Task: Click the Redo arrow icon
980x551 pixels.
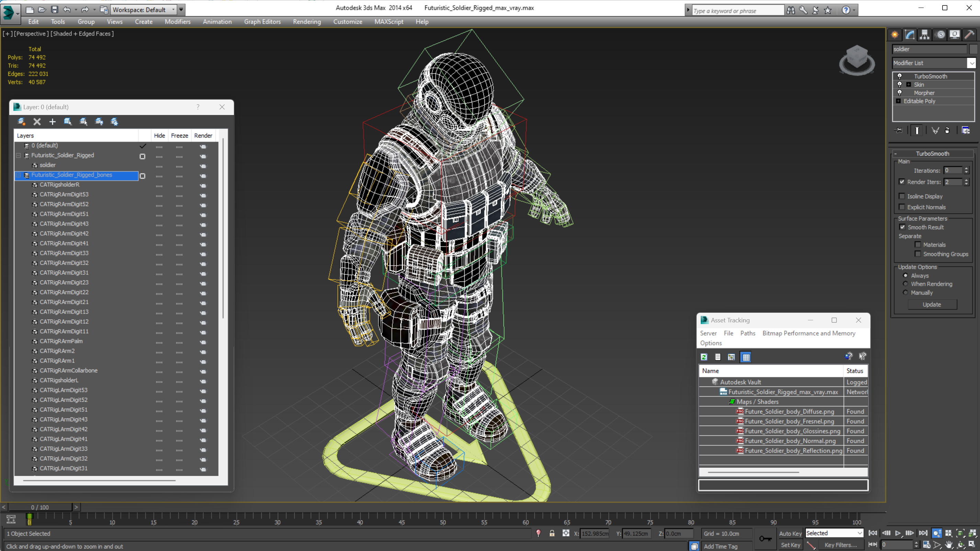Action: tap(85, 10)
